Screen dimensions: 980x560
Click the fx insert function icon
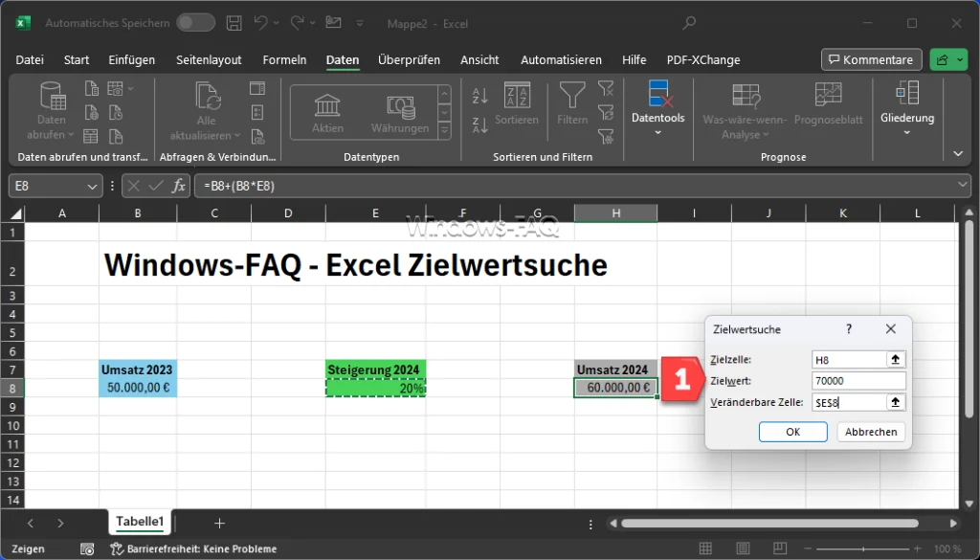[x=179, y=186]
